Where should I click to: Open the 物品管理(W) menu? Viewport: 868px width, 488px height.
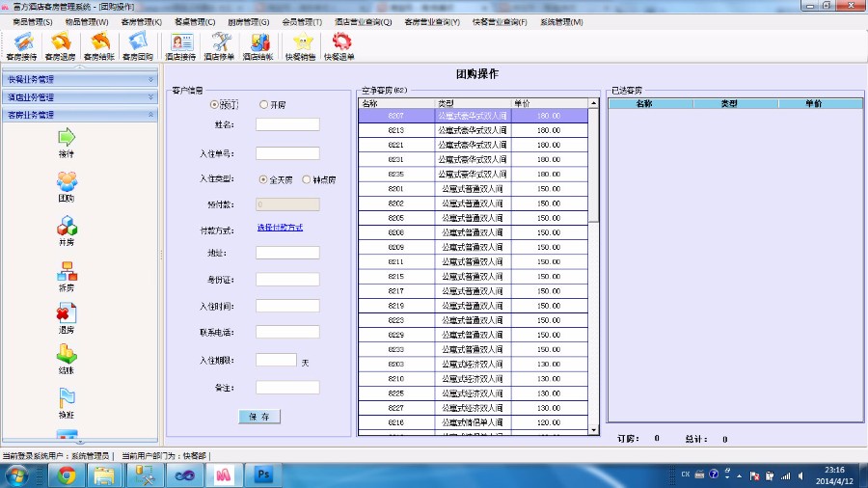87,22
